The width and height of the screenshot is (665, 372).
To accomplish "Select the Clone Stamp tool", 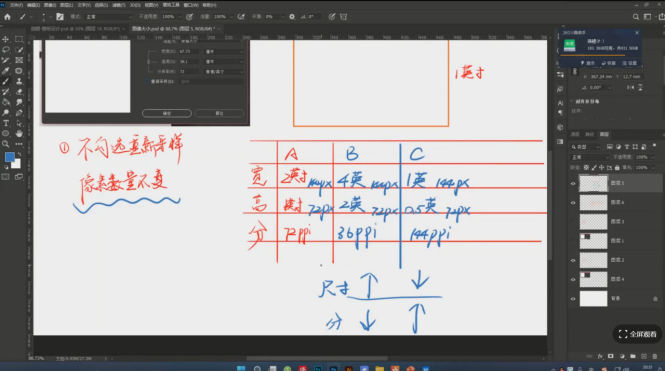I will [19, 81].
